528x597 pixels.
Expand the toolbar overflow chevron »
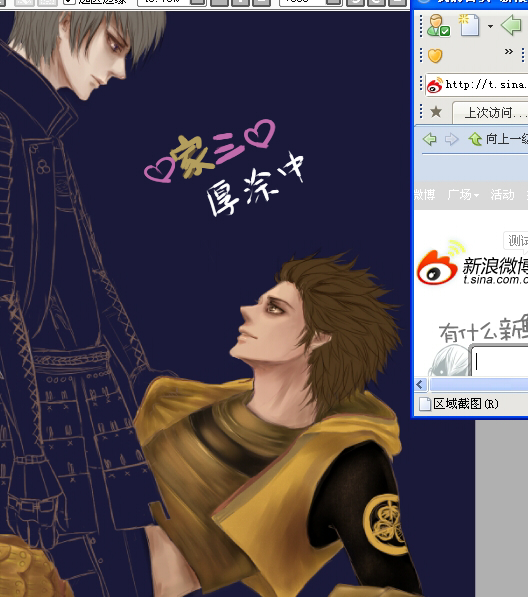click(x=509, y=51)
